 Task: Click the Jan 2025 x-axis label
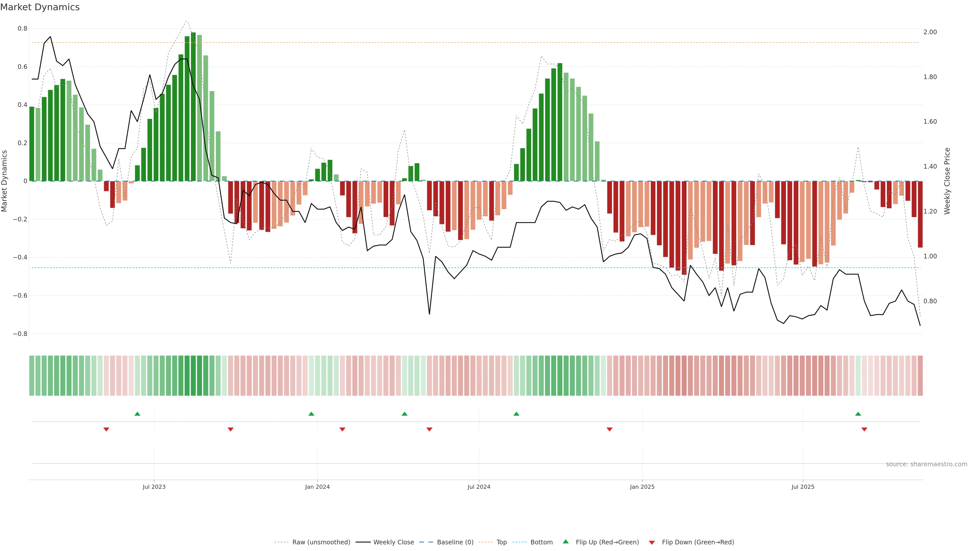click(x=642, y=487)
